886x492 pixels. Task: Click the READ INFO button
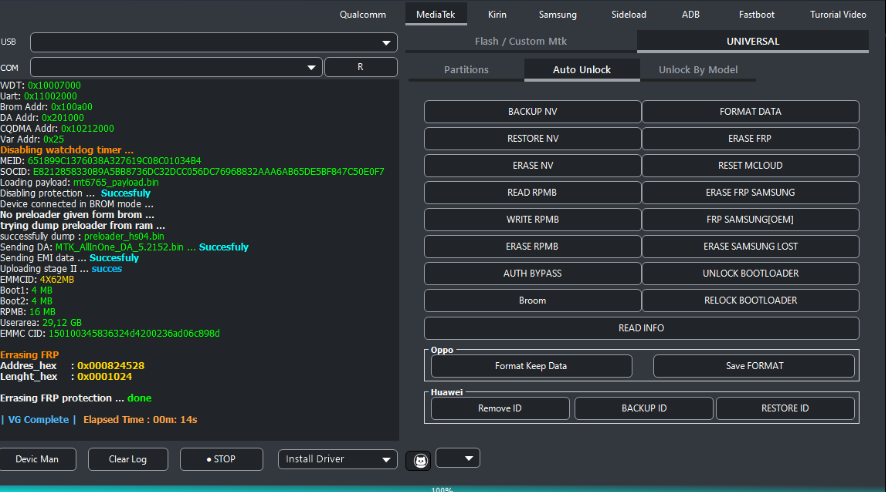(x=641, y=328)
